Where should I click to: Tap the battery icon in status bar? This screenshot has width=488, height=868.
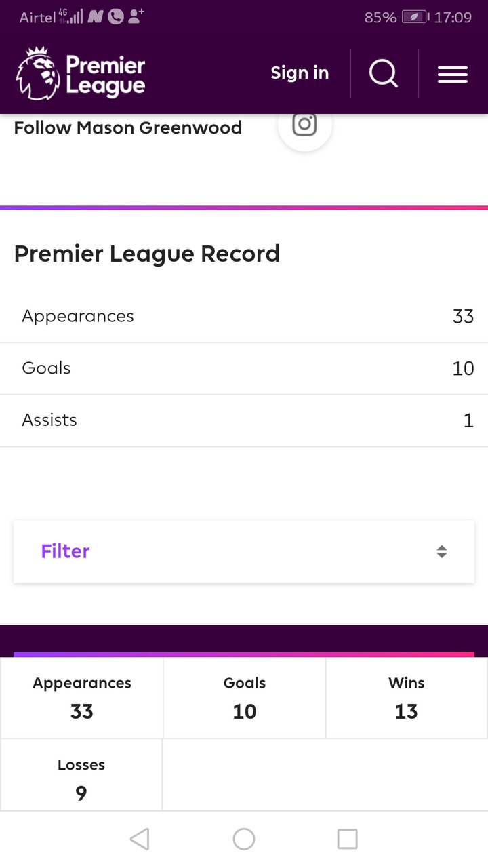414,17
